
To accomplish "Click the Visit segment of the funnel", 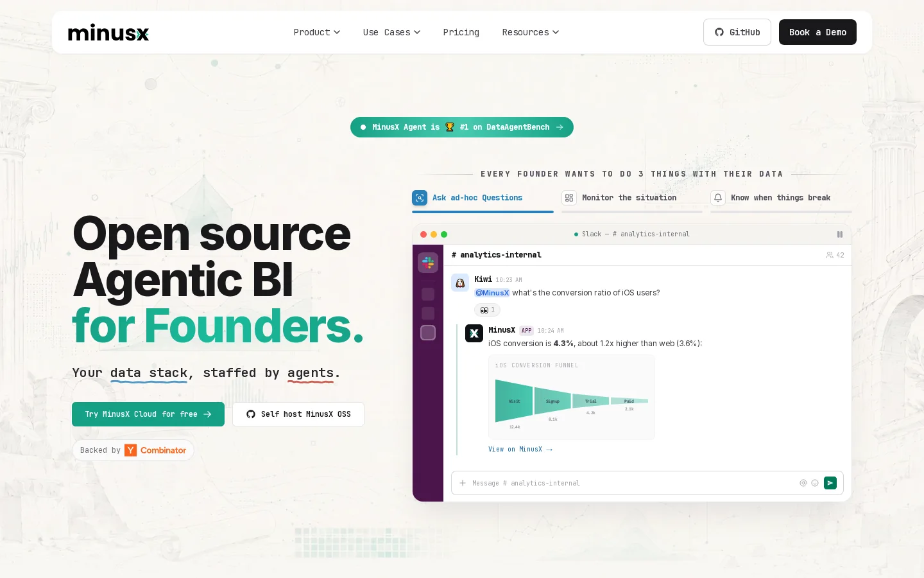I will coord(514,401).
